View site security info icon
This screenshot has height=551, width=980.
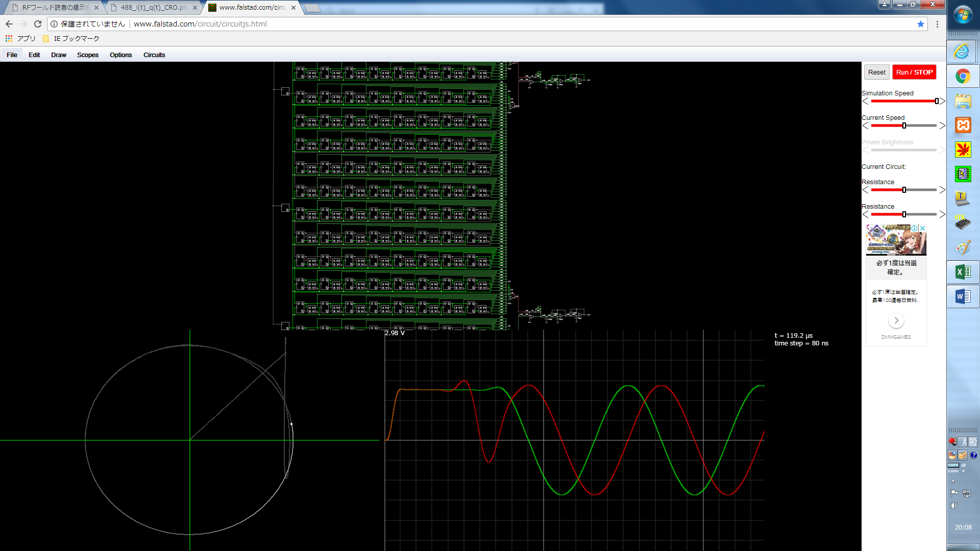(54, 24)
